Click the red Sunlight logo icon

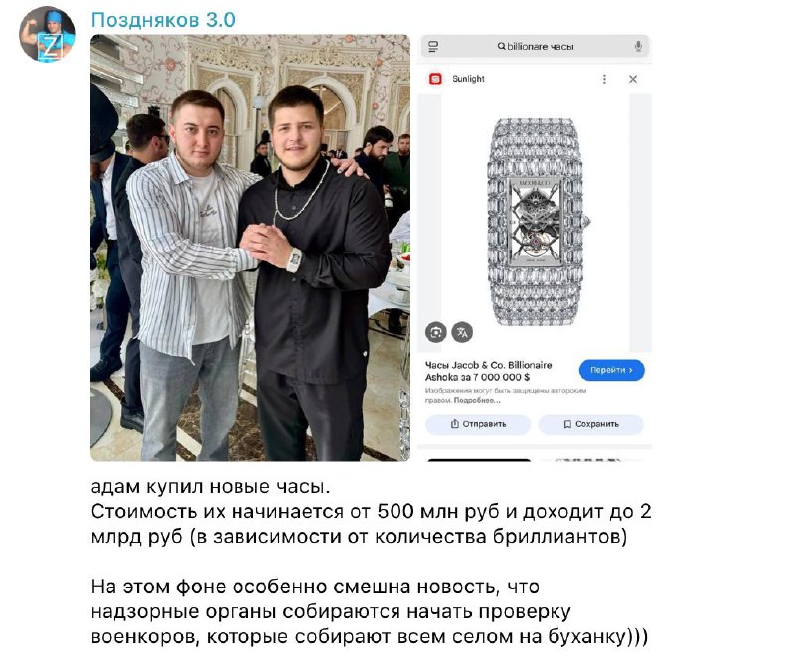coord(435,79)
